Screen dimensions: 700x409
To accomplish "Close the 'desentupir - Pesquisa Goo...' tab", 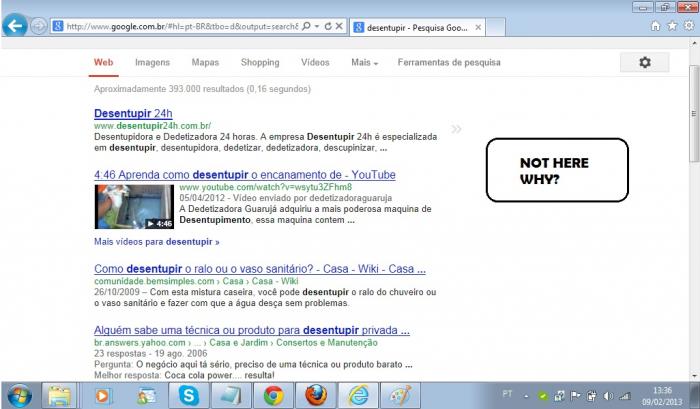I will point(478,28).
